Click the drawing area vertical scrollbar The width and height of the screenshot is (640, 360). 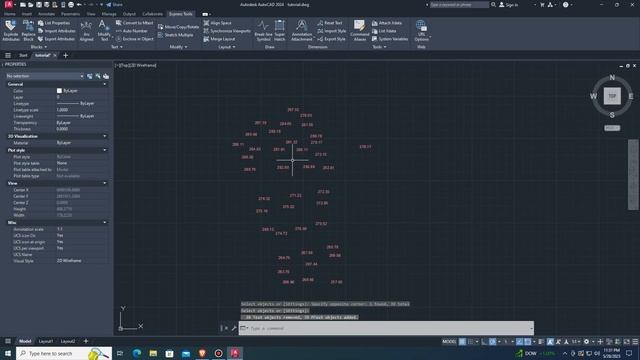pyautogui.click(x=633, y=175)
